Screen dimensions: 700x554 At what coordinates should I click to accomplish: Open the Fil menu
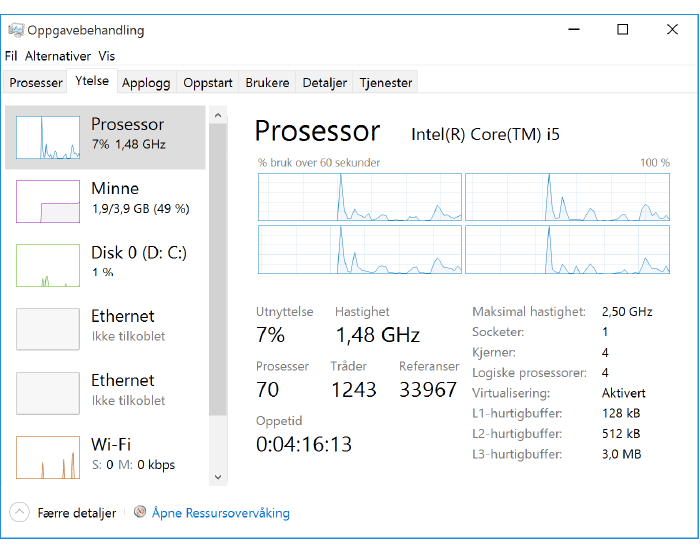pos(11,56)
